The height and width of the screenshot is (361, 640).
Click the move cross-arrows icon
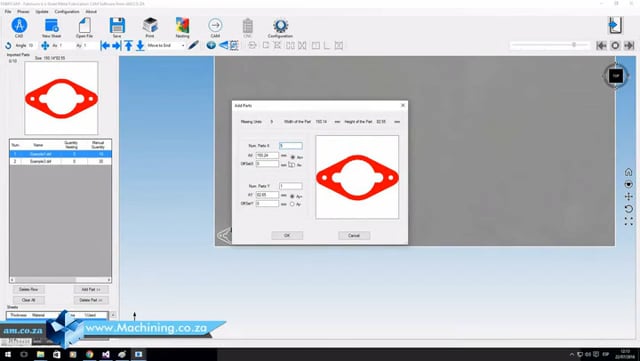[45, 45]
